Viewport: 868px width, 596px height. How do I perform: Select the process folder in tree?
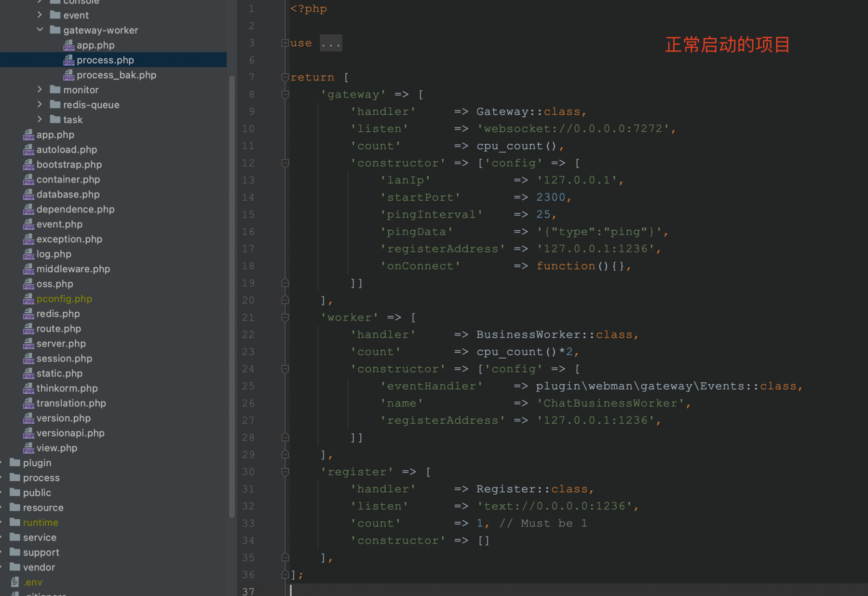(41, 478)
